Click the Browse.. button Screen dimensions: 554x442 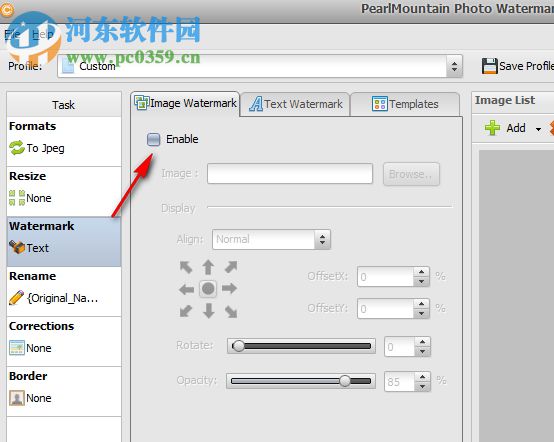pos(411,174)
